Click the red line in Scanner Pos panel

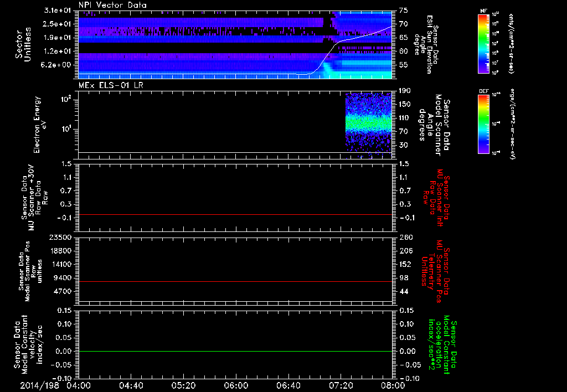coord(235,281)
